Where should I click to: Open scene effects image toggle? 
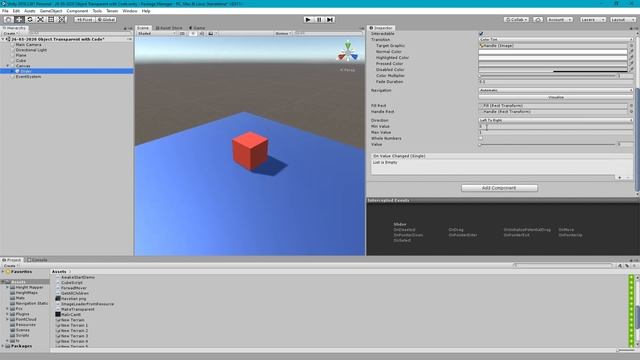(211, 33)
